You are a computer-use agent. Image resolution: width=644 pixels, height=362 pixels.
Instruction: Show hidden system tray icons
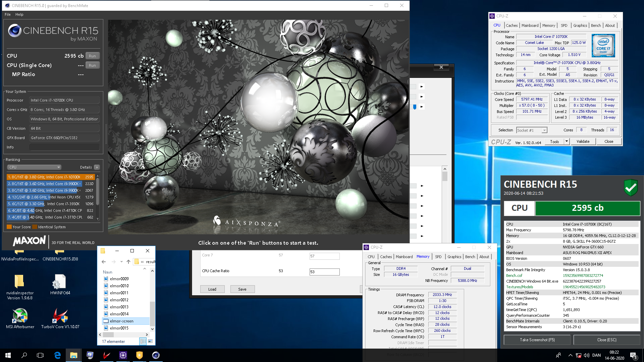[570, 355]
